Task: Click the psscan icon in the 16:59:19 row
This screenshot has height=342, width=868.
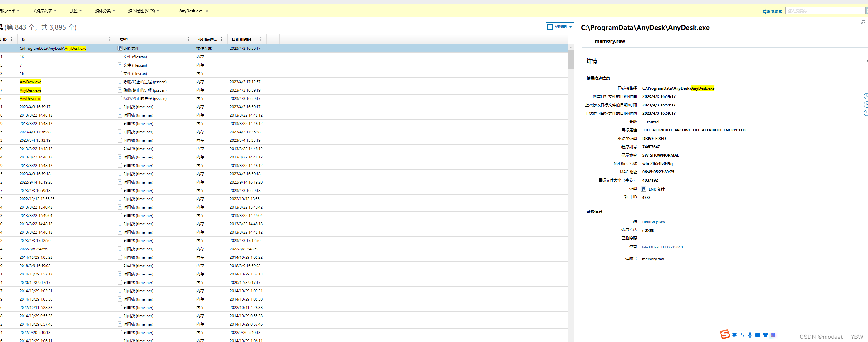Action: tap(120, 90)
